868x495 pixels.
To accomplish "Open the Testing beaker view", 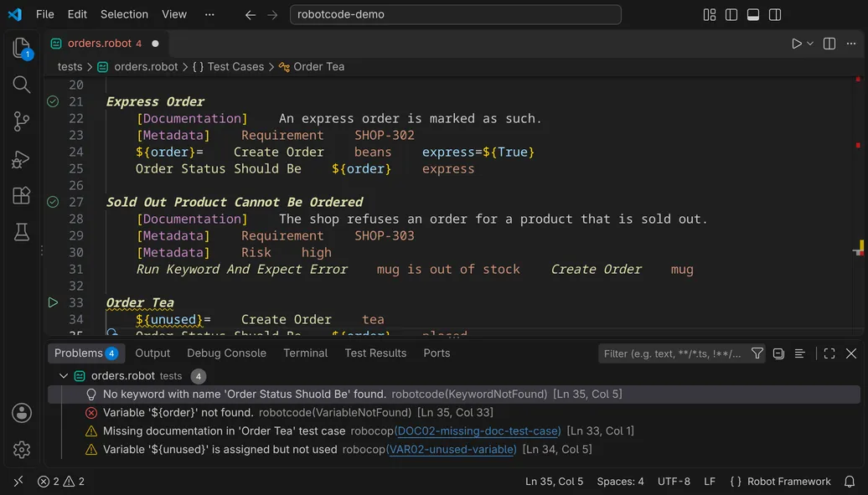I will coord(22,232).
